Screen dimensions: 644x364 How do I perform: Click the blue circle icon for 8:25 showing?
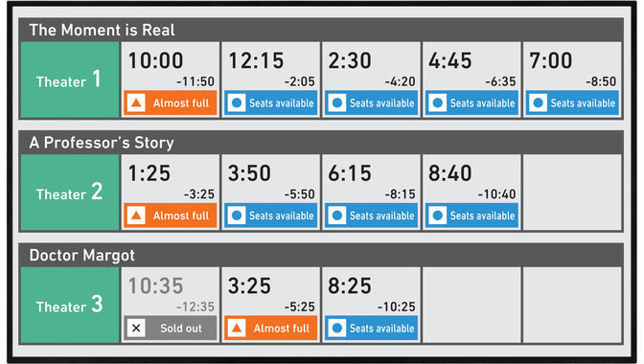tap(337, 328)
